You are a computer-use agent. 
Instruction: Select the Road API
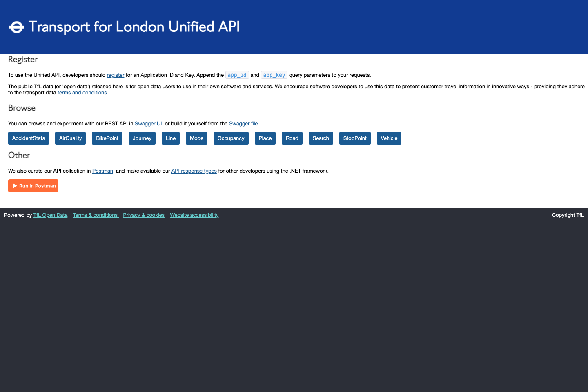[292, 138]
